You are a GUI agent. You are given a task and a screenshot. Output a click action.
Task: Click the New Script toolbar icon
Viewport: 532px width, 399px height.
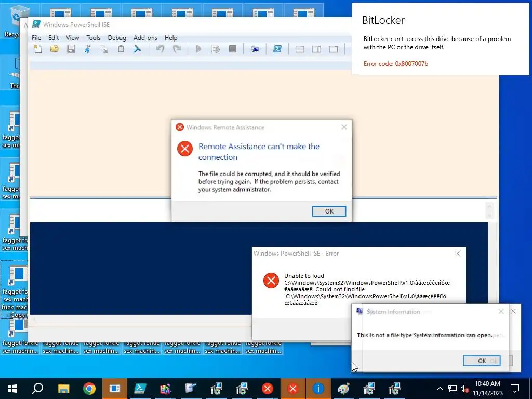point(37,49)
